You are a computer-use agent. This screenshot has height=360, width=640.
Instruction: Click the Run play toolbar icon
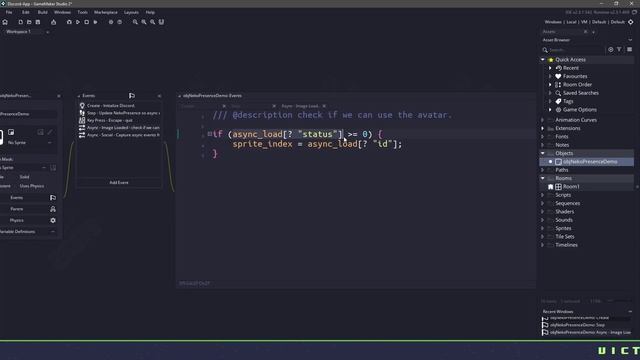78,22
